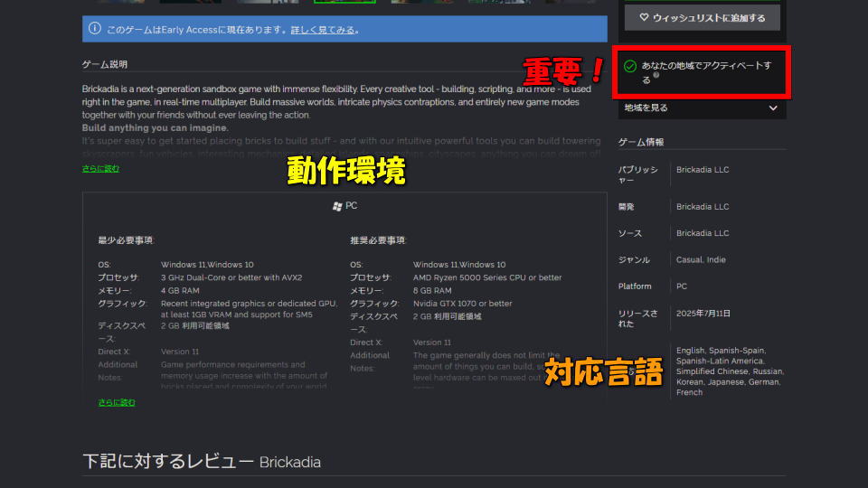Click minimum processor 3 GHz Dual-Core text
The image size is (868, 488).
231,277
